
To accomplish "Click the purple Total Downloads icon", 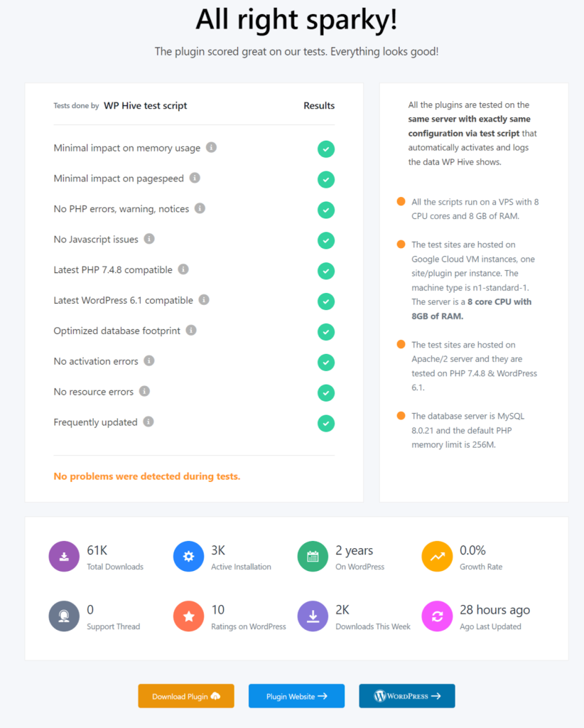I will tap(64, 557).
